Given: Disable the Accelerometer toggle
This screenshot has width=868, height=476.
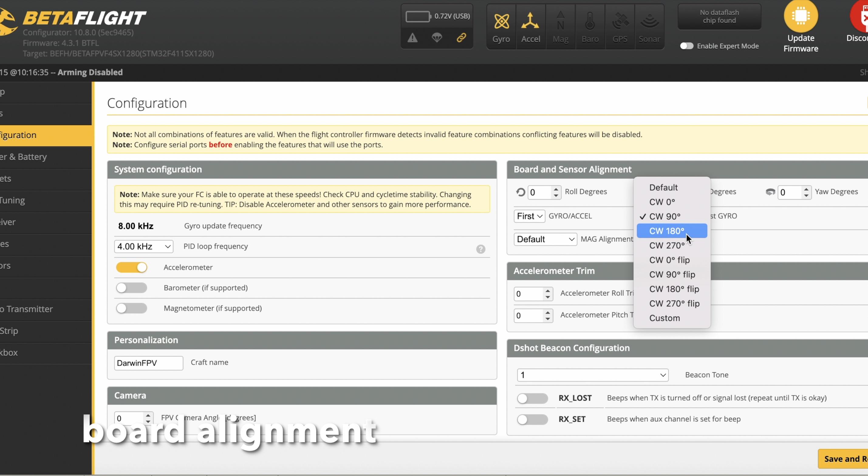Looking at the screenshot, I should [132, 267].
